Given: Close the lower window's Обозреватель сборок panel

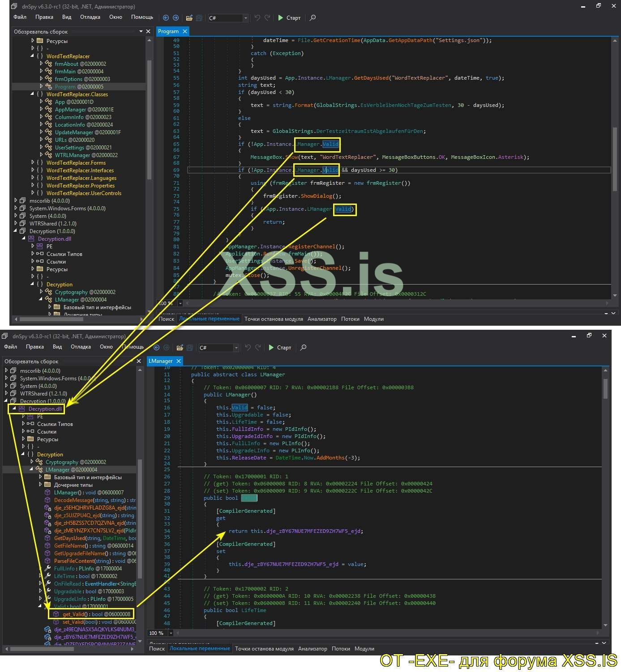Looking at the screenshot, I should [139, 361].
